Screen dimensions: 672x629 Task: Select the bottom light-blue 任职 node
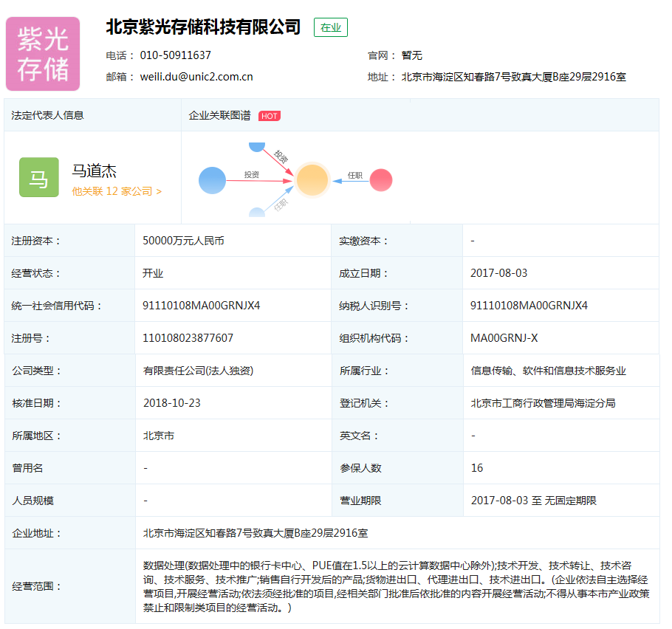(x=257, y=212)
